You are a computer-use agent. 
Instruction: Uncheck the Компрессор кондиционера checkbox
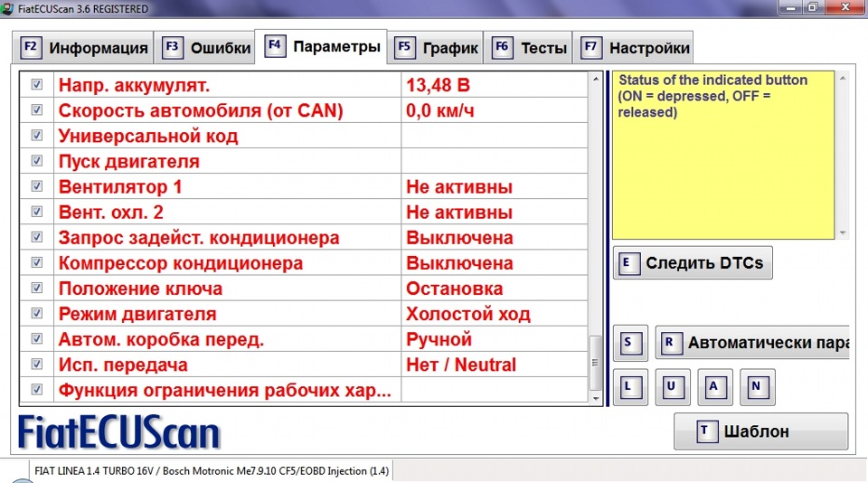[36, 262]
